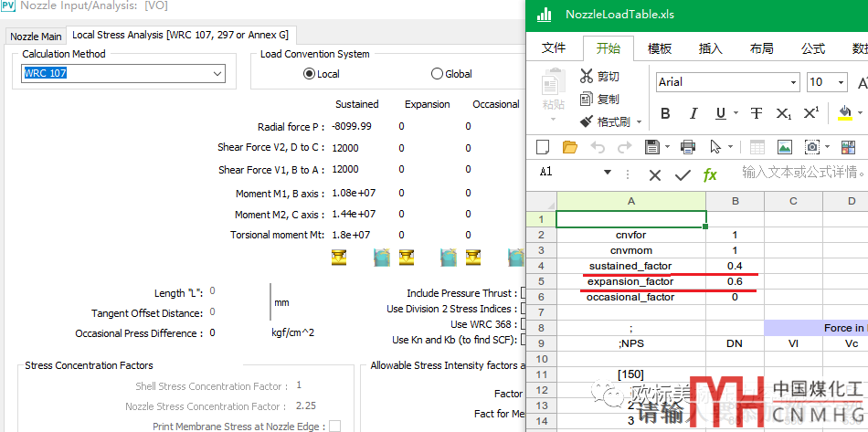Image resolution: width=868 pixels, height=432 pixels.
Task: Toggle italic formatting in ribbon
Action: click(693, 113)
